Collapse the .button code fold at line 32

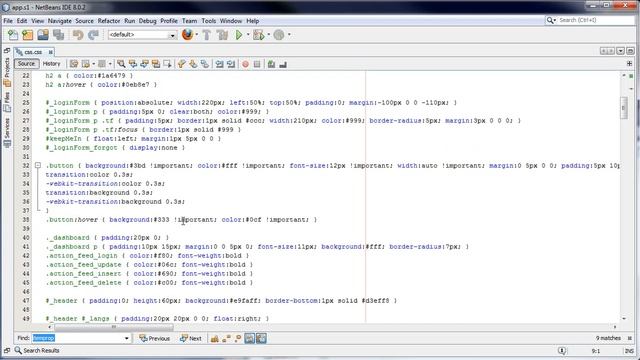coord(38,165)
